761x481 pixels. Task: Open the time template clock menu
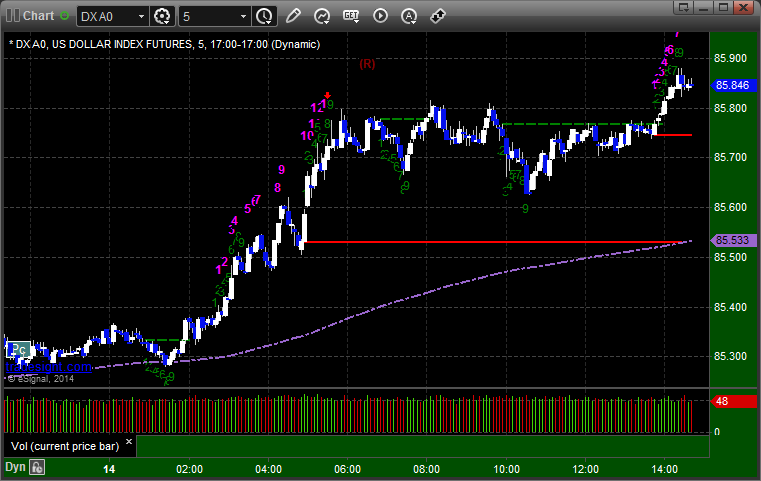point(264,17)
